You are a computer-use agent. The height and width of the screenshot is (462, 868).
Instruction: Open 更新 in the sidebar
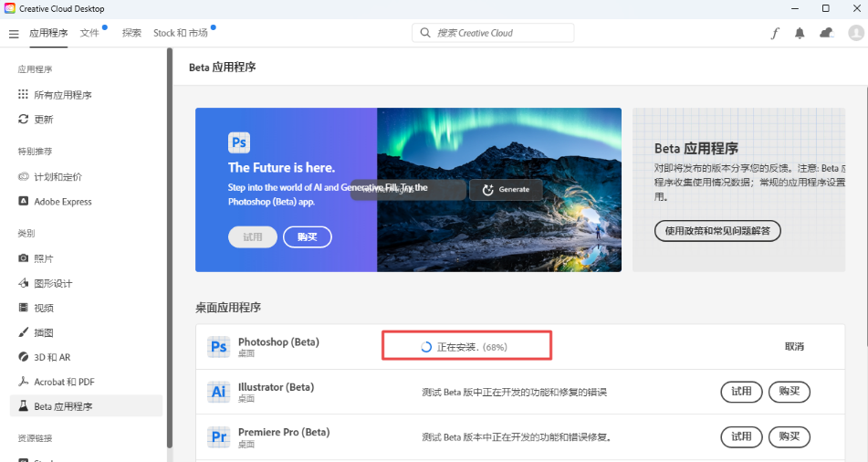coord(43,120)
